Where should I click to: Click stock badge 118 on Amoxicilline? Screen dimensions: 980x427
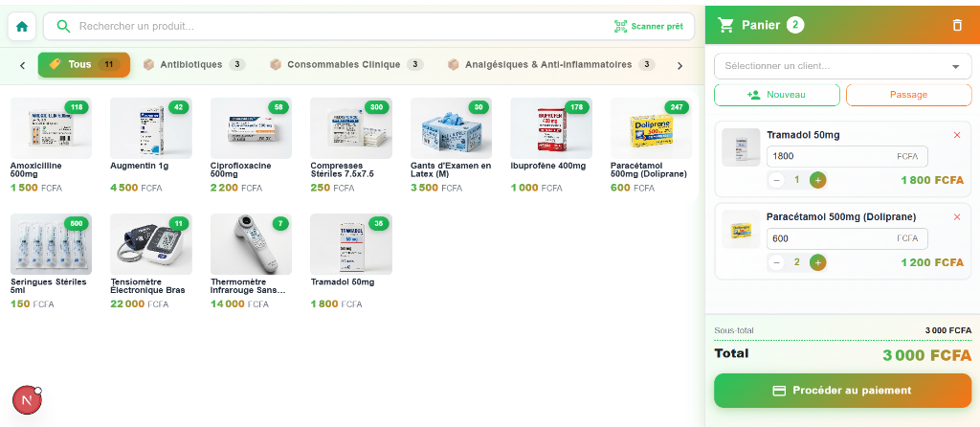tap(77, 107)
